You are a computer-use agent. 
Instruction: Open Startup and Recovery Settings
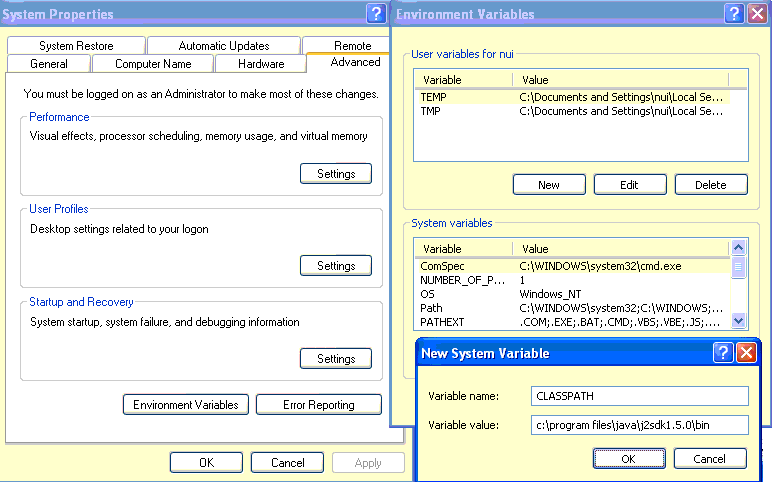point(336,359)
